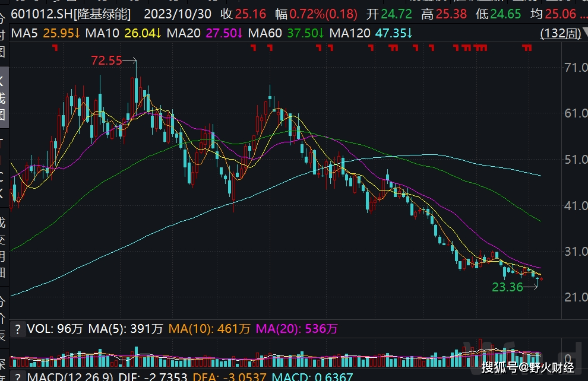588x381 pixels.
Task: Click the MA20 27.50 magenta legend label
Action: pyautogui.click(x=203, y=34)
